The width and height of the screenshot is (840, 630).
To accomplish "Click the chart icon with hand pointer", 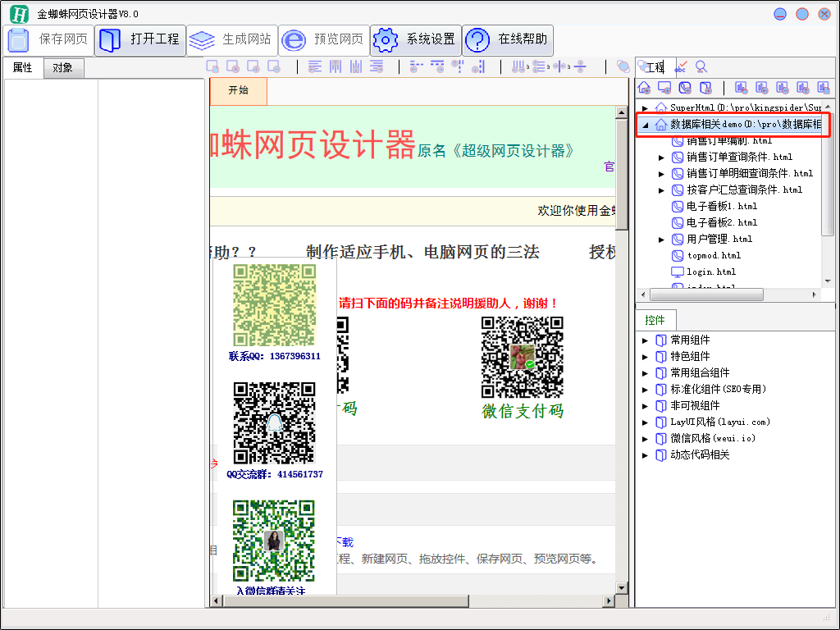I will pyautogui.click(x=742, y=87).
